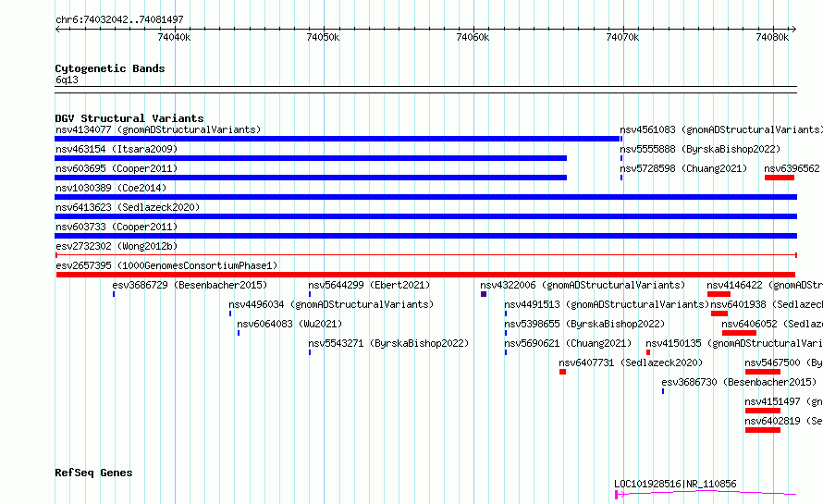Open esv2657395 1000GenomesConsortiumPhase1 label
The height and width of the screenshot is (504, 823).
pyautogui.click(x=166, y=265)
